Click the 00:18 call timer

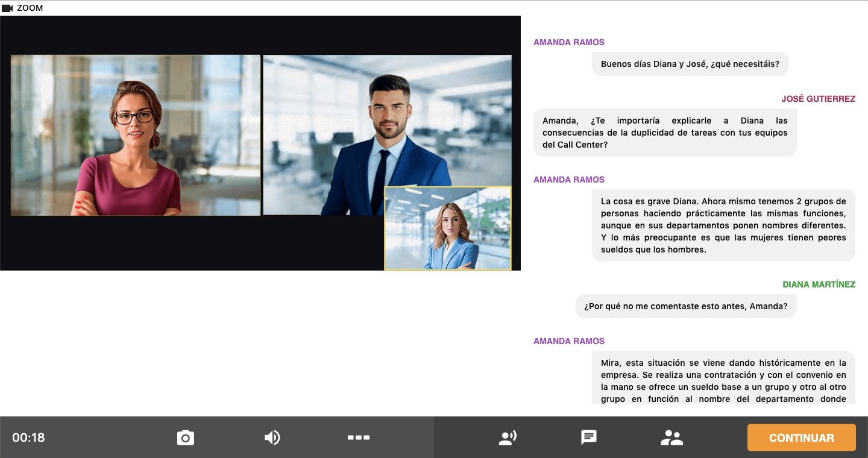(28, 438)
